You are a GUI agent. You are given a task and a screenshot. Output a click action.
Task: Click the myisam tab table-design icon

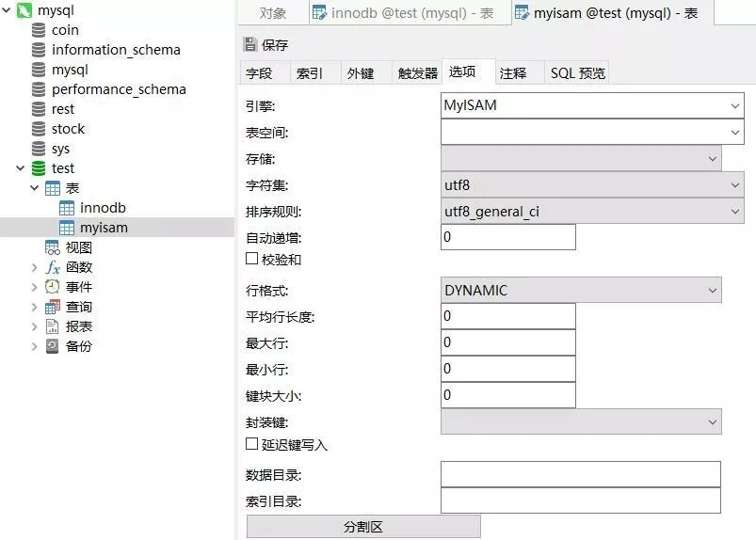522,12
